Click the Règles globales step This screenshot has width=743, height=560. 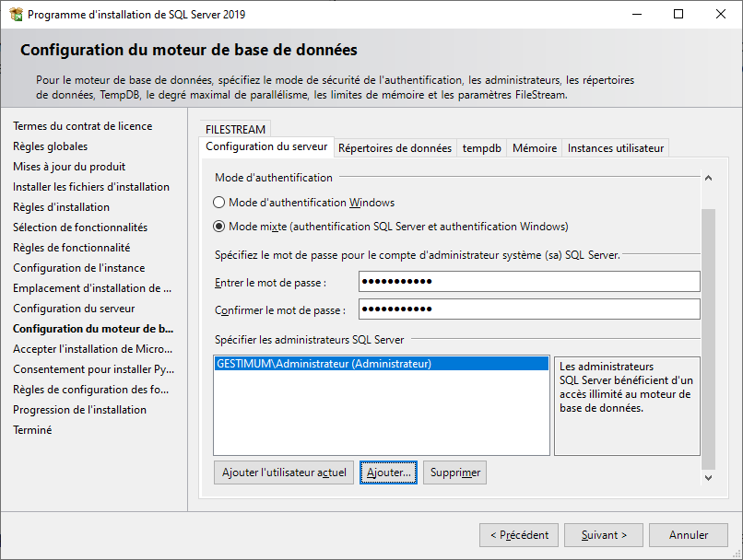[50, 146]
